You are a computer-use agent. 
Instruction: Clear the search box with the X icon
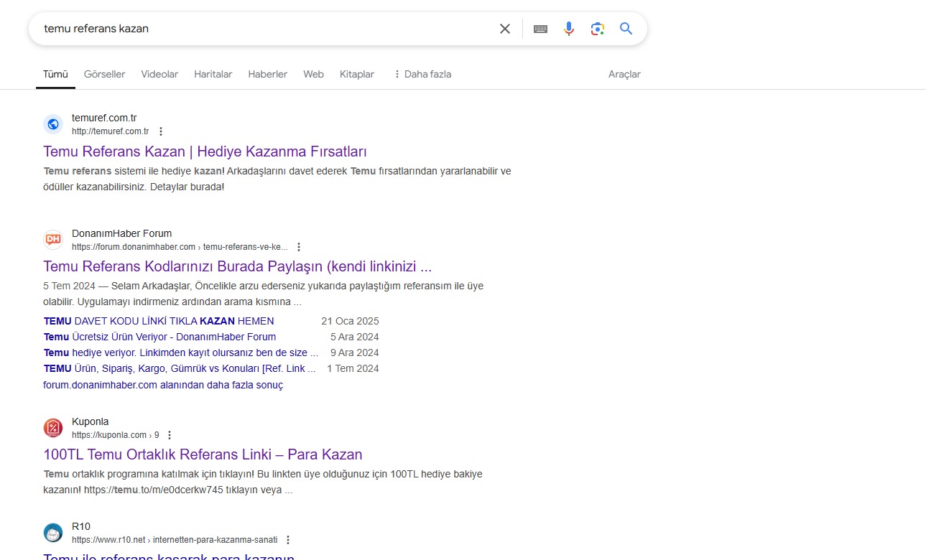click(x=505, y=29)
